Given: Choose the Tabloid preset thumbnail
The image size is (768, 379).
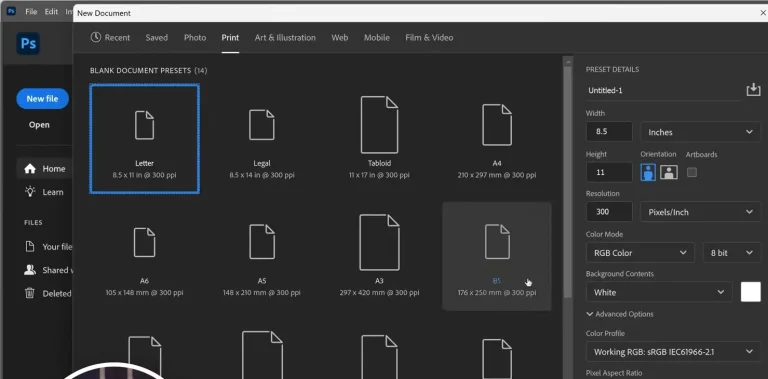Looking at the screenshot, I should [379, 139].
